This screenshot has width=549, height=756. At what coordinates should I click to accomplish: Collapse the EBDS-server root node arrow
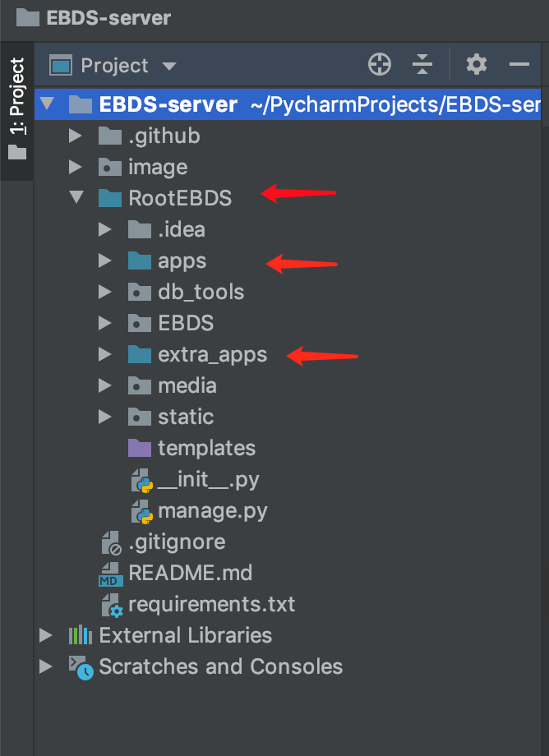click(47, 104)
